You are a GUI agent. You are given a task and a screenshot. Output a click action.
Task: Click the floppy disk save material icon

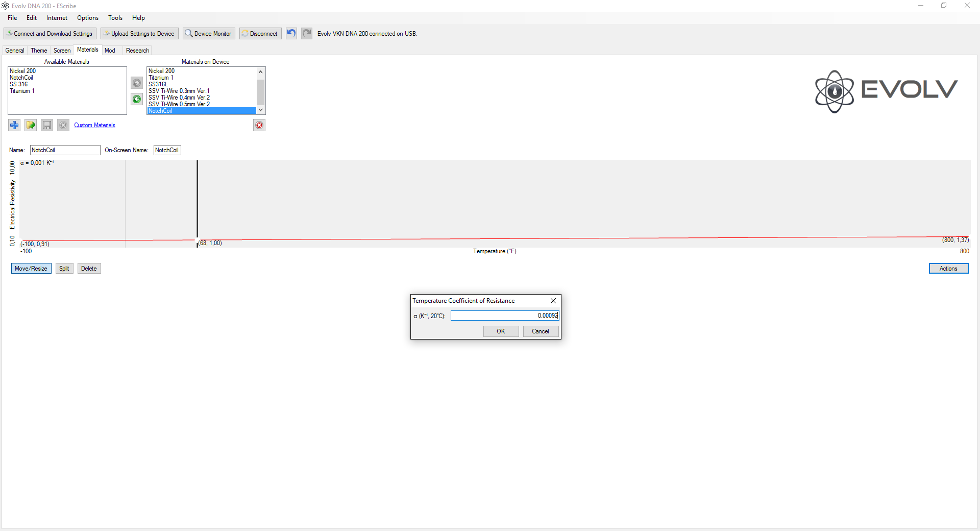47,125
